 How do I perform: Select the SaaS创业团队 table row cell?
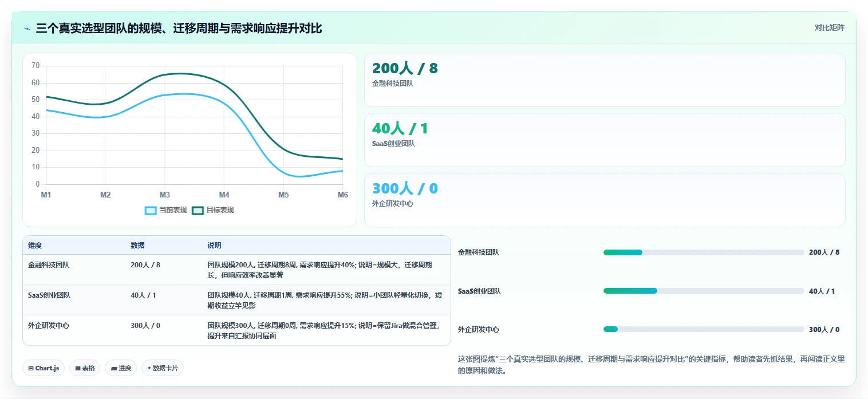pyautogui.click(x=49, y=295)
